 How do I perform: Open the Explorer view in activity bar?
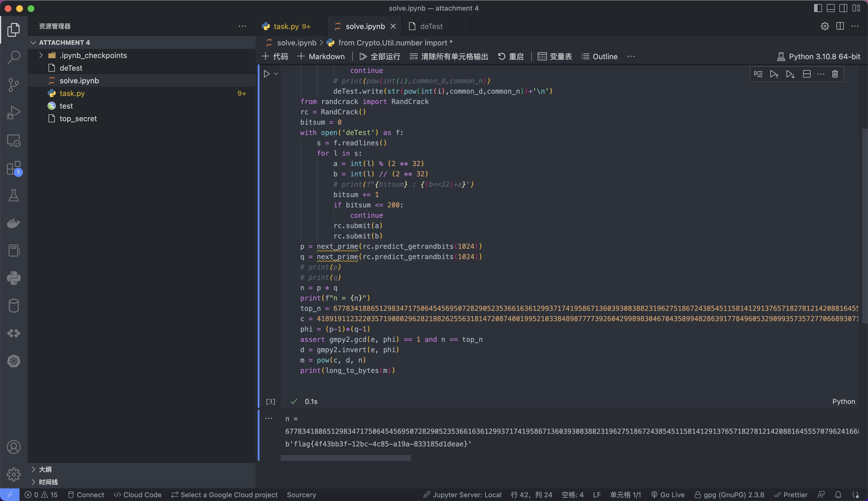14,30
